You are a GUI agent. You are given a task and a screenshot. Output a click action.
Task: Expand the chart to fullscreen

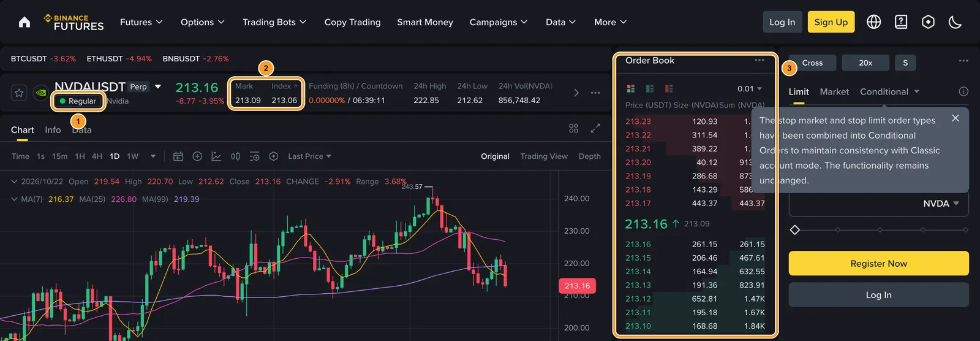click(595, 128)
